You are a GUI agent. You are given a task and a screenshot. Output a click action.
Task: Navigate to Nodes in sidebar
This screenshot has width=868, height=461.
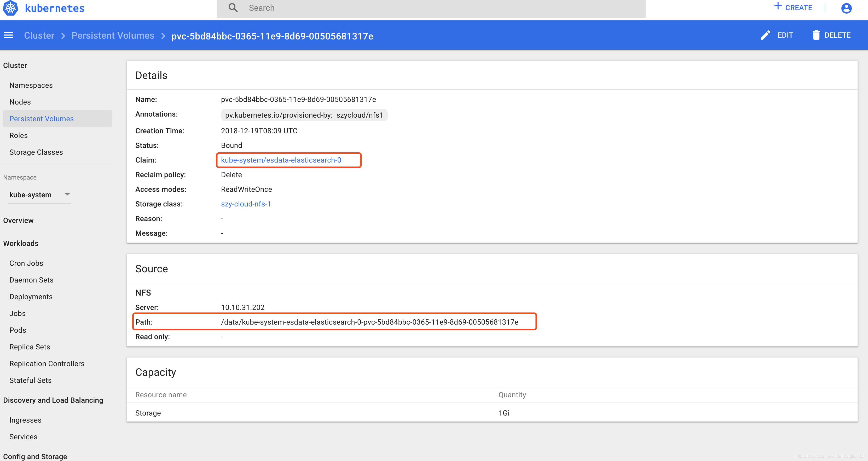click(20, 102)
